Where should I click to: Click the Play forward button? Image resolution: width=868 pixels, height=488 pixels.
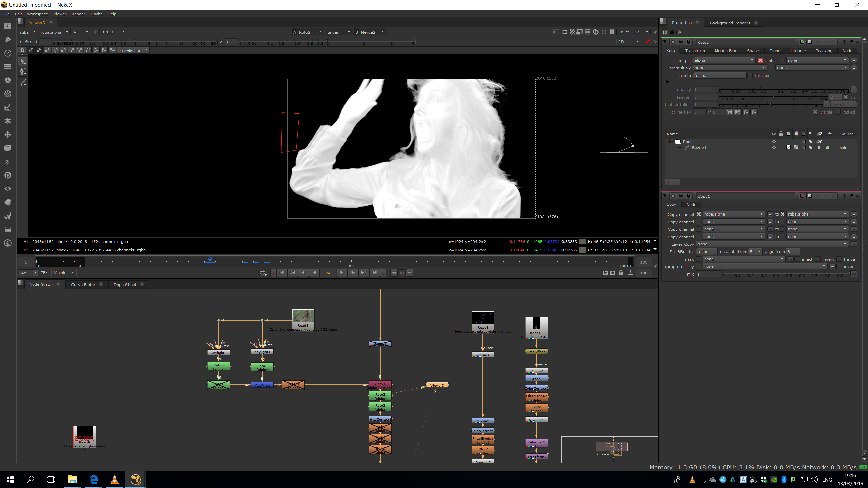(x=342, y=273)
